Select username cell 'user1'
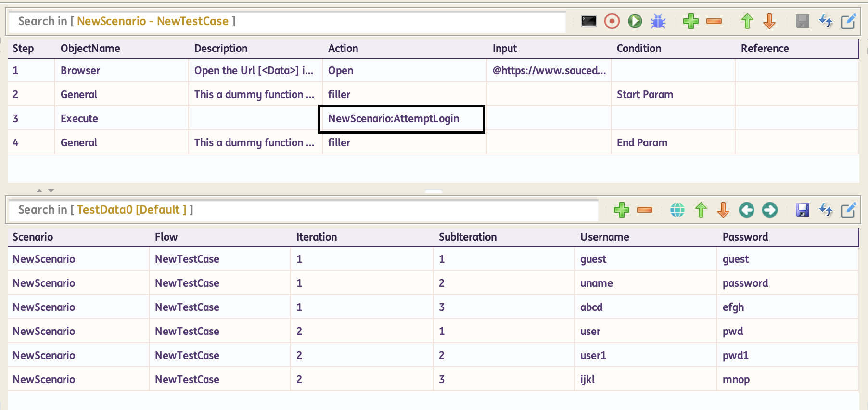Viewport: 868px width, 410px height. (x=646, y=355)
